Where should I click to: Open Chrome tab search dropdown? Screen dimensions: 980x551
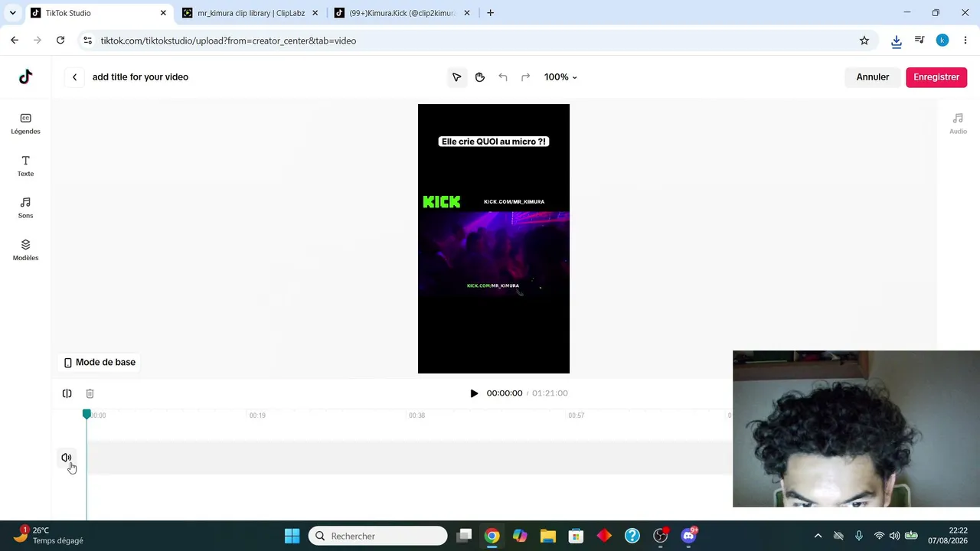[13, 13]
